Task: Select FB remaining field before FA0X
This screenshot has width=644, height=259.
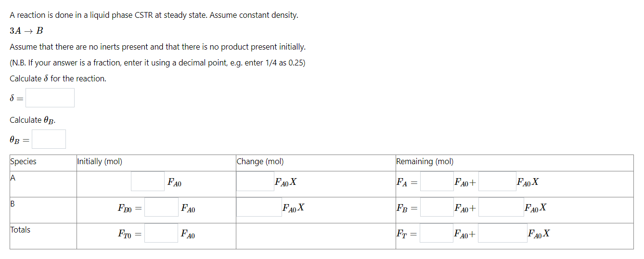Action: [x=501, y=207]
